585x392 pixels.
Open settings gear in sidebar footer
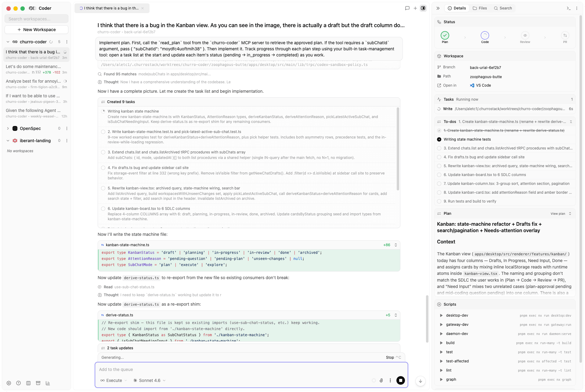(9, 383)
